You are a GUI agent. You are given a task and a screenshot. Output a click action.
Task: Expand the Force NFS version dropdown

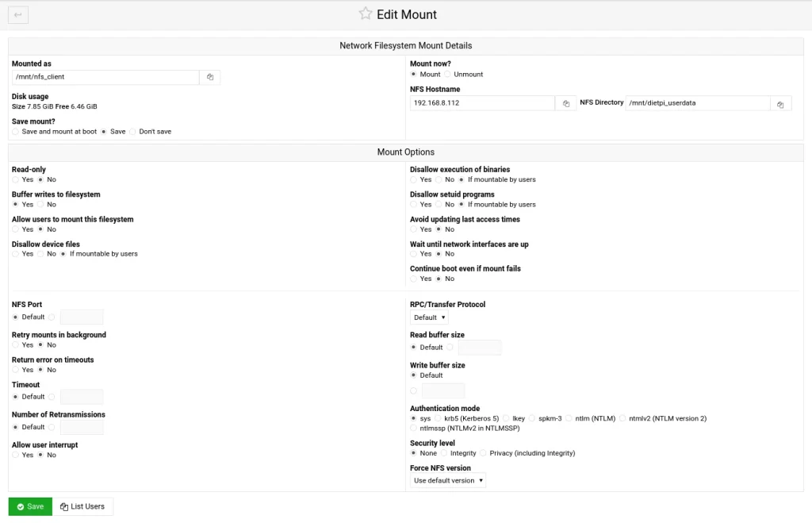coord(448,480)
